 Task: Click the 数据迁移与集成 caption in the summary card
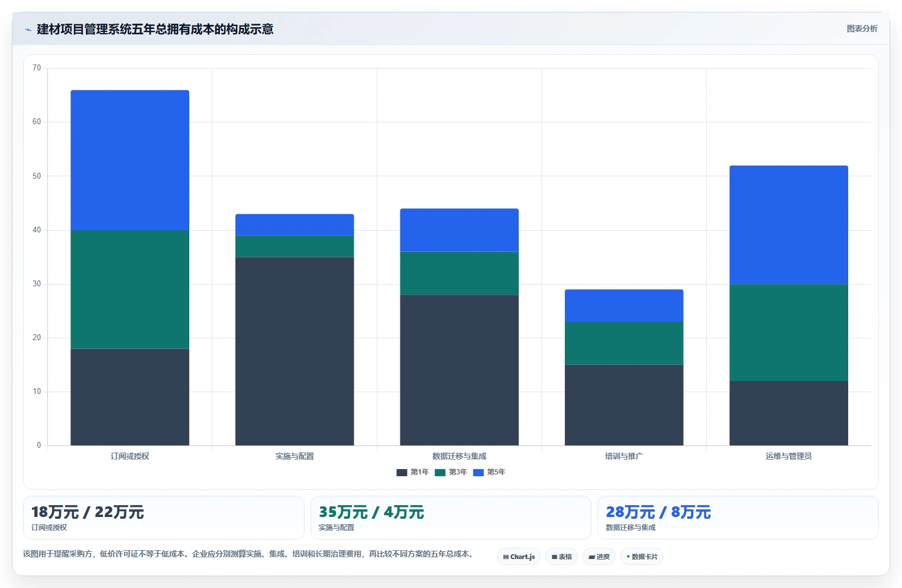coord(631,528)
